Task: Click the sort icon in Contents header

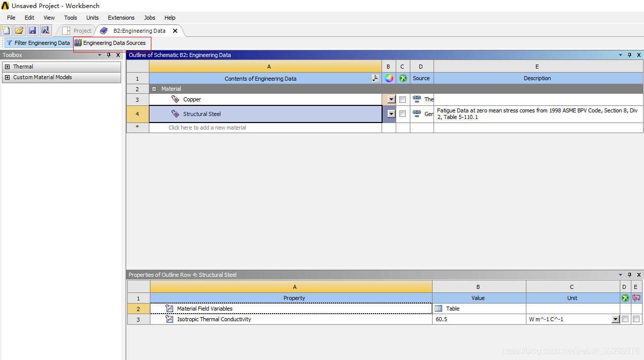Action: click(x=375, y=78)
